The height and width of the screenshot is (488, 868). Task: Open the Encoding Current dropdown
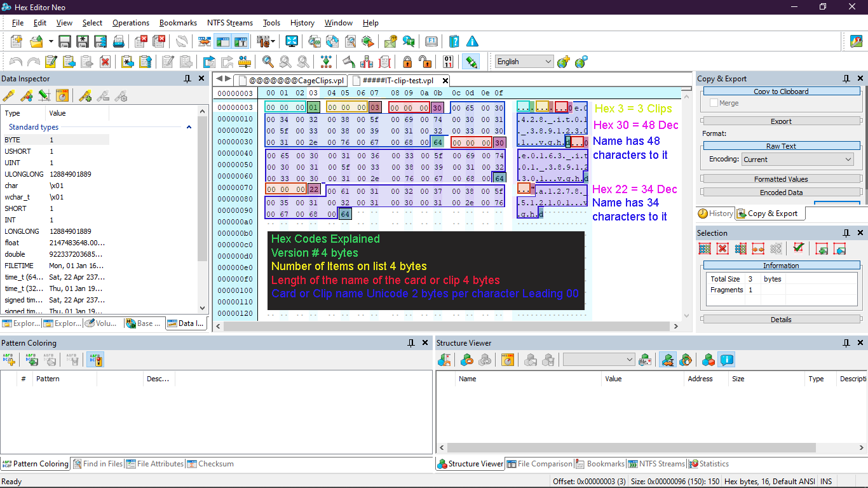pos(797,159)
